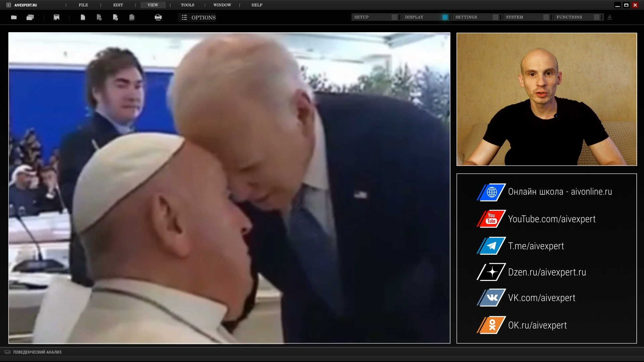This screenshot has width=644, height=362.
Task: Open the YouTube.com/aivexpert link
Action: [x=551, y=219]
